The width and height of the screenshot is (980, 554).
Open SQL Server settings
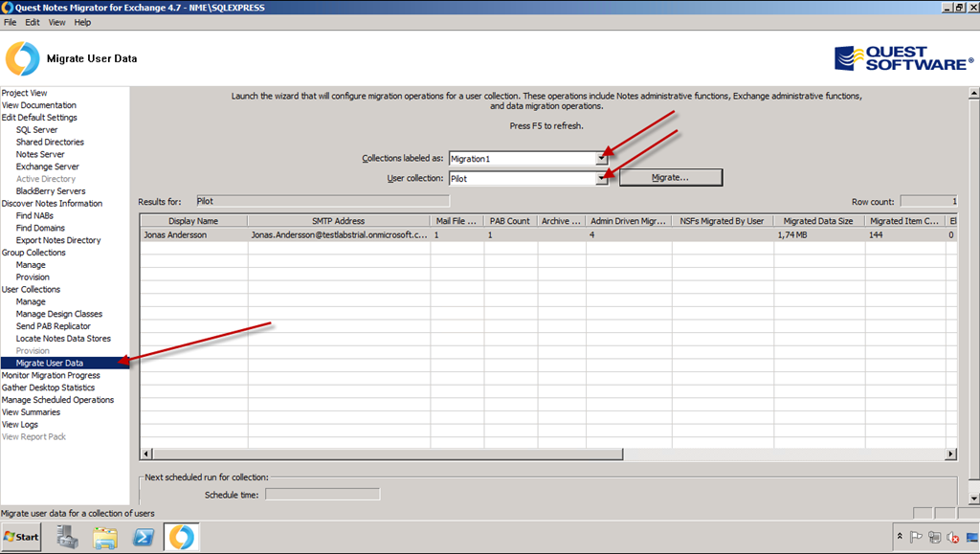[37, 130]
